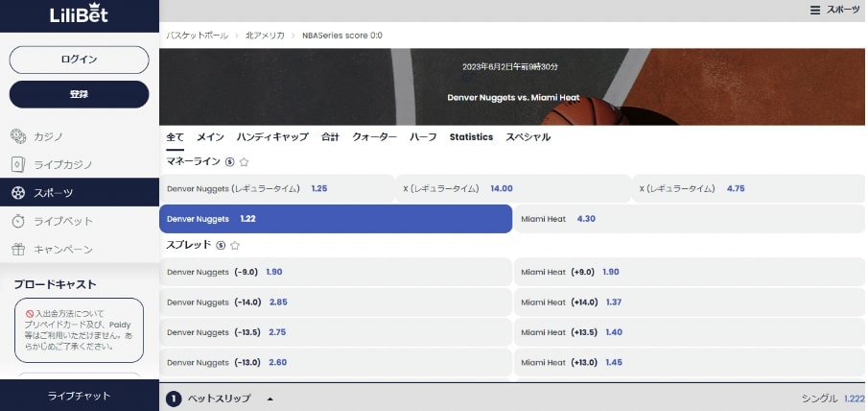868x411 pixels.
Task: Select the 合計 tab
Action: [x=330, y=136]
